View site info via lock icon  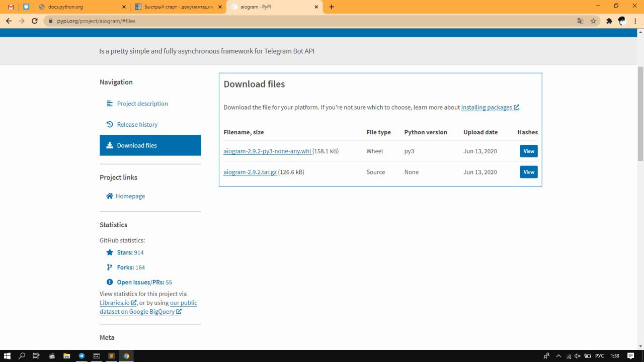[50, 21]
